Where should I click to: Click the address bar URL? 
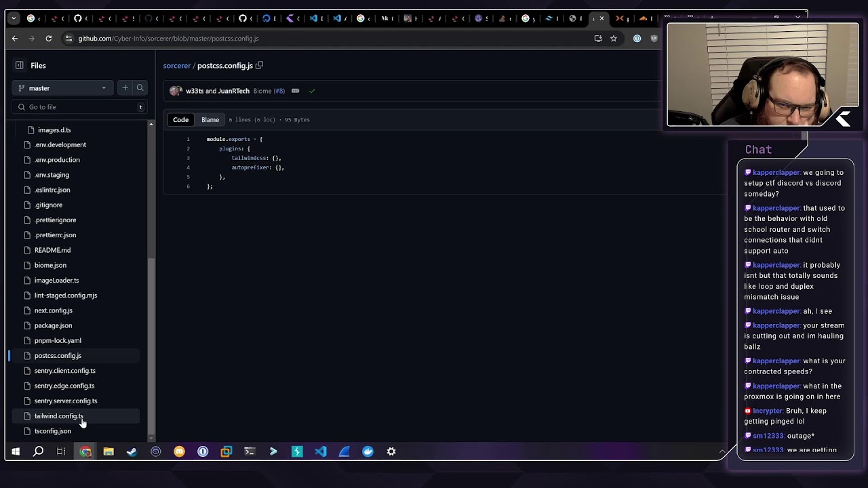point(168,39)
